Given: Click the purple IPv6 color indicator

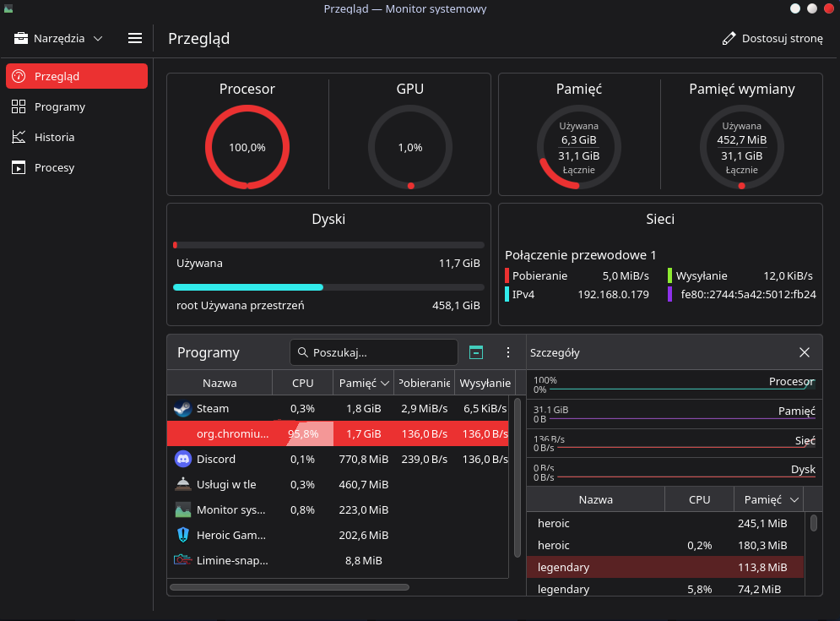Looking at the screenshot, I should (669, 294).
